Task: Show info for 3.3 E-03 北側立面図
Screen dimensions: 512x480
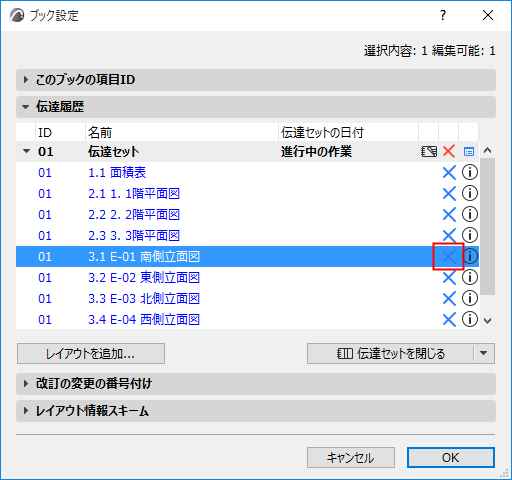Action: coord(470,298)
